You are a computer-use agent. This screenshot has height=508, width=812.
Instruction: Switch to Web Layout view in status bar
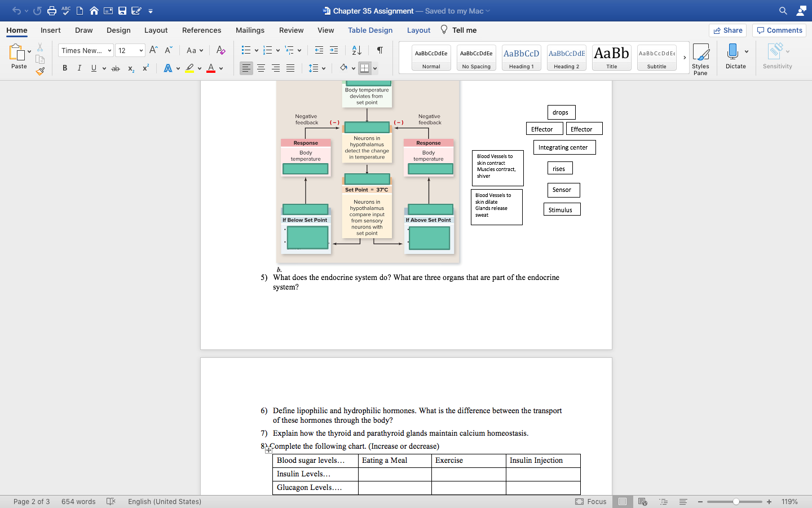pos(642,502)
